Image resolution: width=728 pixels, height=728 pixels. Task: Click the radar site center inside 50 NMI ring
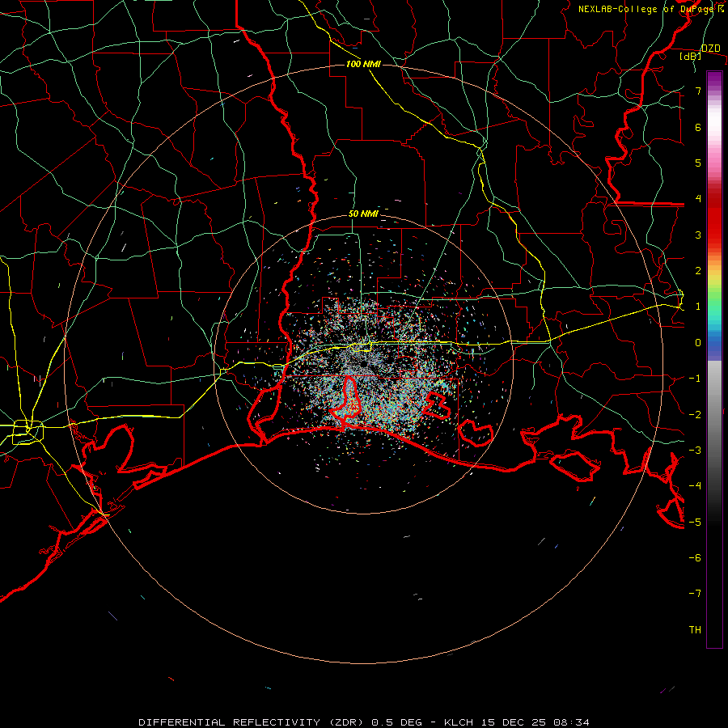pos(363,363)
